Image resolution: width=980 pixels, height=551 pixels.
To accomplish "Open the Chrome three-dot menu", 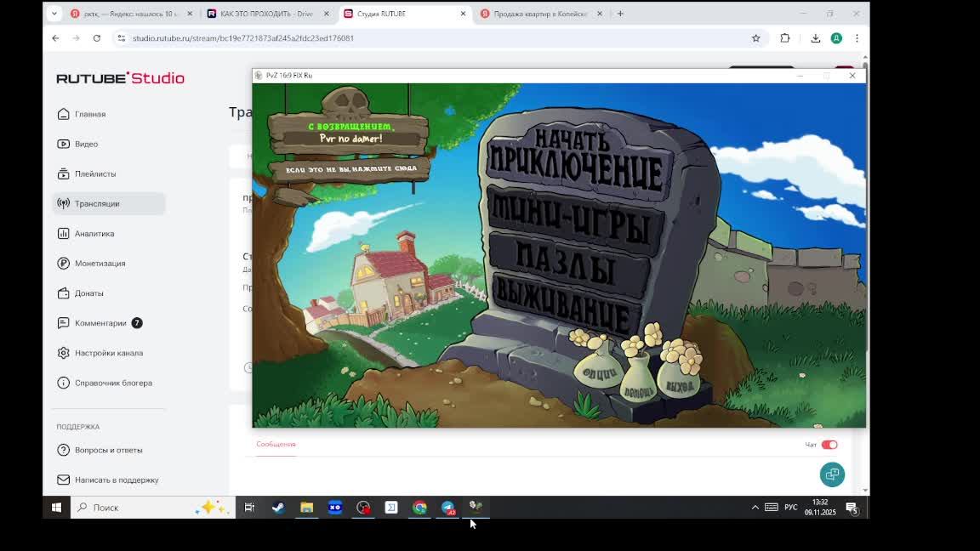I will [857, 38].
